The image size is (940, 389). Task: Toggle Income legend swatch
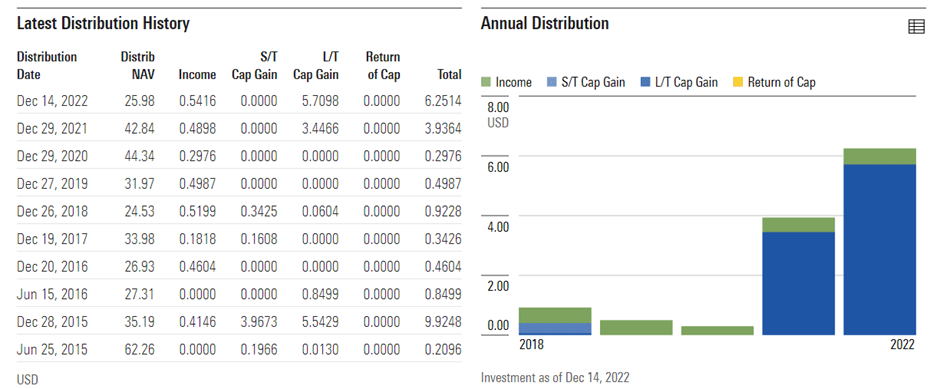coord(486,82)
